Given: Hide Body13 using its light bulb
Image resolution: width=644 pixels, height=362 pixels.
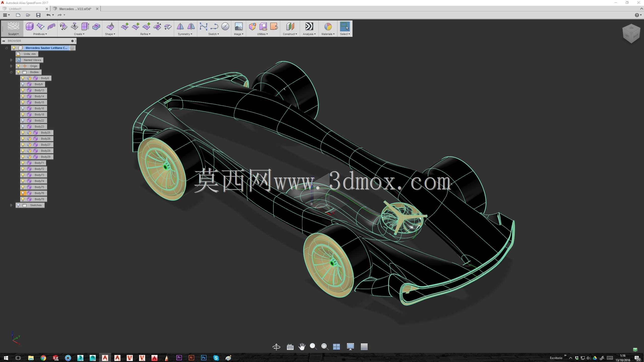Looking at the screenshot, I should coord(23,90).
